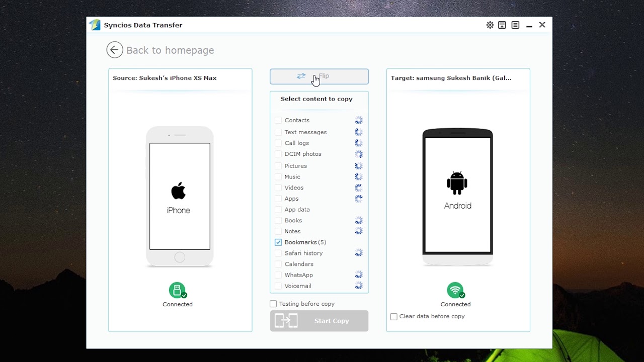Viewport: 644px width, 362px height.
Task: Click the Start Copy button
Action: tap(319, 321)
